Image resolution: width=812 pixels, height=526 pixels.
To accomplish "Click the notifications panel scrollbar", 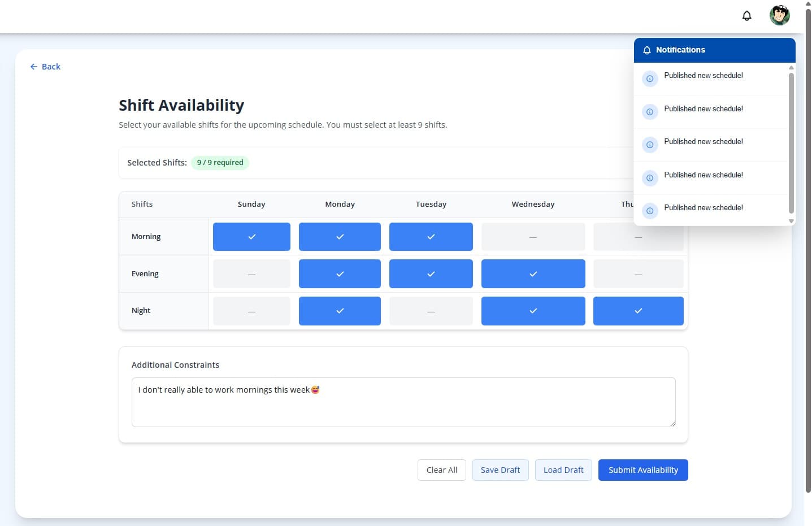I will [x=791, y=142].
